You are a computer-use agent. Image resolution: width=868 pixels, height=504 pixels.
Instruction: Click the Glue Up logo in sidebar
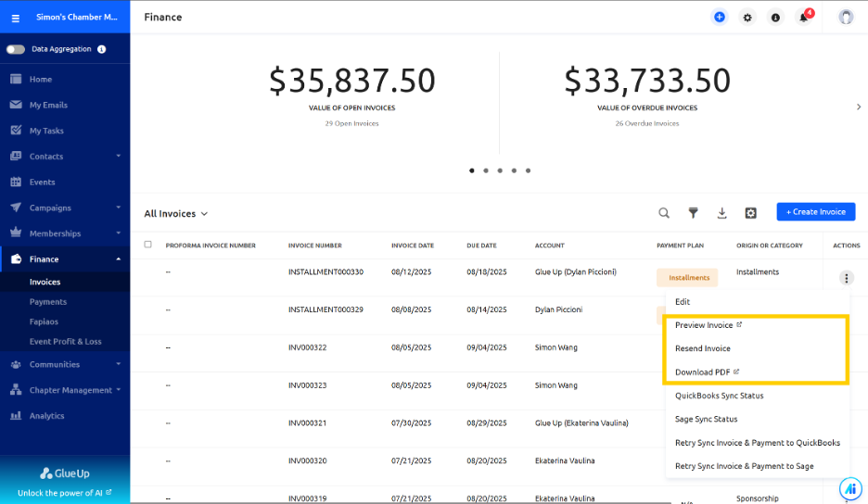point(64,473)
